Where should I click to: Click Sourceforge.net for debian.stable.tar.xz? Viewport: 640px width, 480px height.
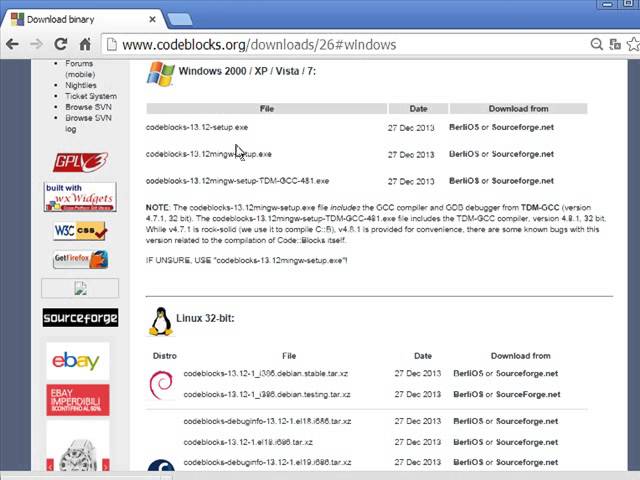[x=527, y=373]
